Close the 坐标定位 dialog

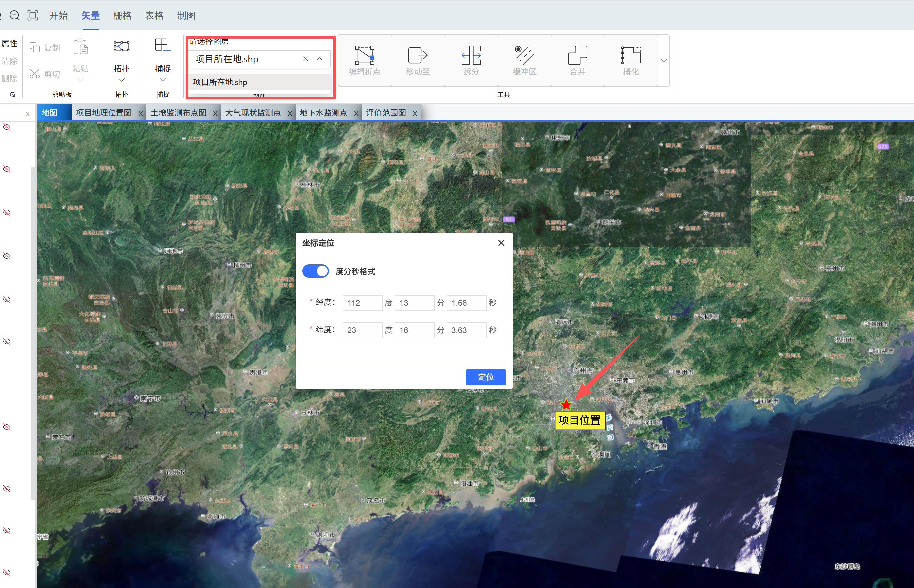pos(501,243)
